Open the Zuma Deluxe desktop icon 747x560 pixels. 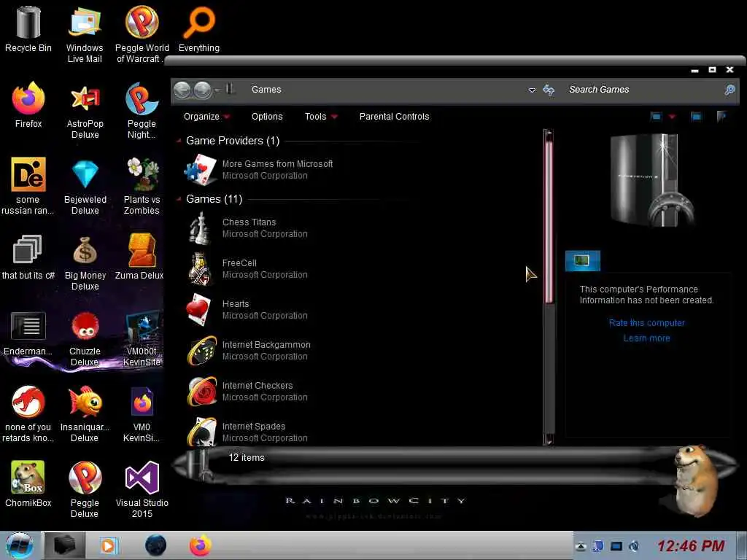(x=142, y=251)
